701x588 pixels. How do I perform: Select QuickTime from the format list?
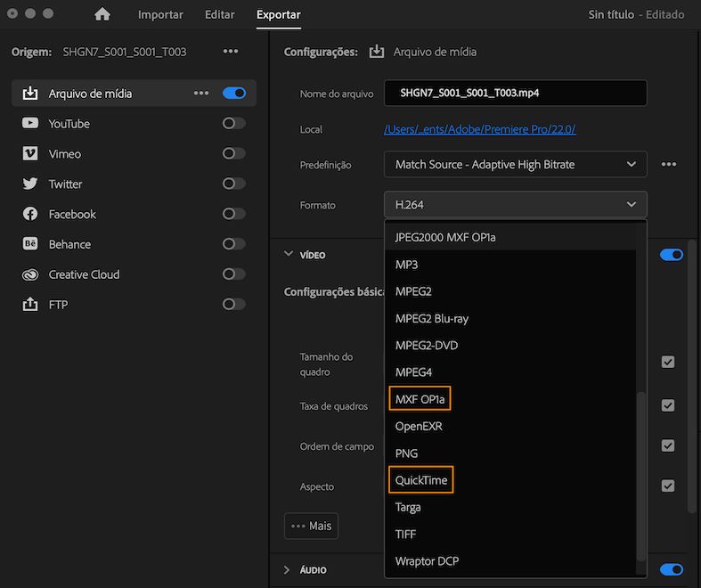click(421, 480)
